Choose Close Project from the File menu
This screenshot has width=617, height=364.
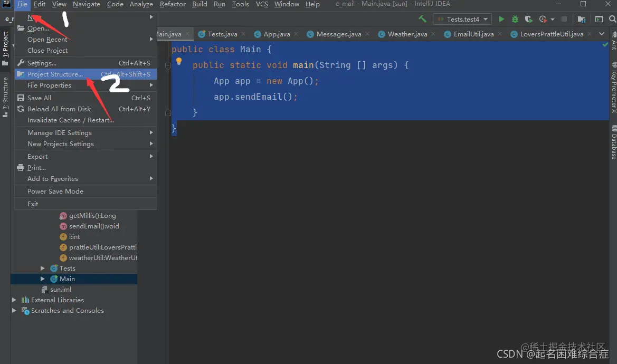86,51
